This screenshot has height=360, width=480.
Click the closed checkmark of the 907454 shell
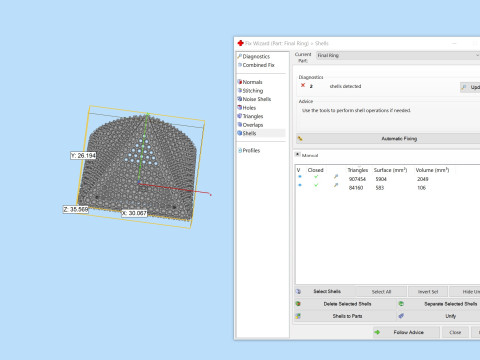pos(316,177)
